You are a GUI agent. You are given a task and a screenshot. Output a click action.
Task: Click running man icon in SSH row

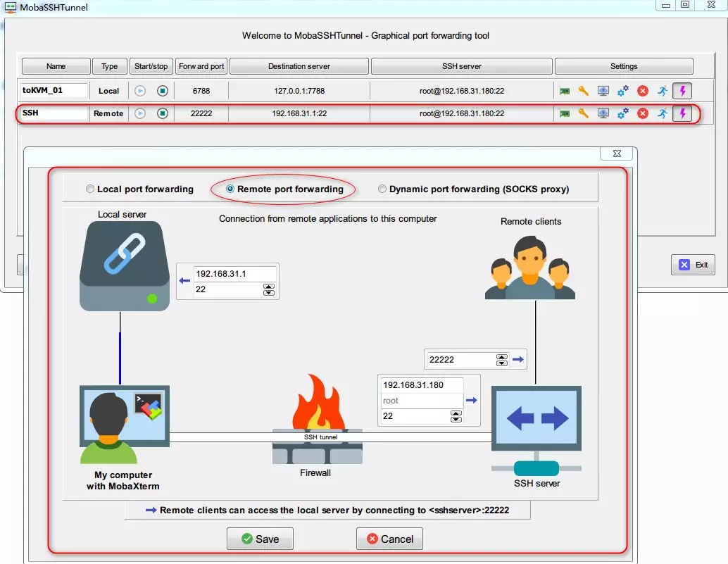(663, 113)
